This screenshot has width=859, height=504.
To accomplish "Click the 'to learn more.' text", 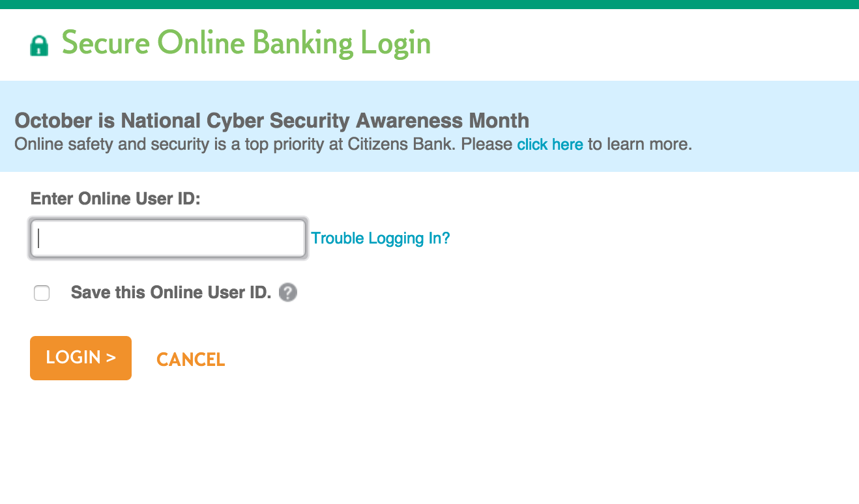I will 640,144.
